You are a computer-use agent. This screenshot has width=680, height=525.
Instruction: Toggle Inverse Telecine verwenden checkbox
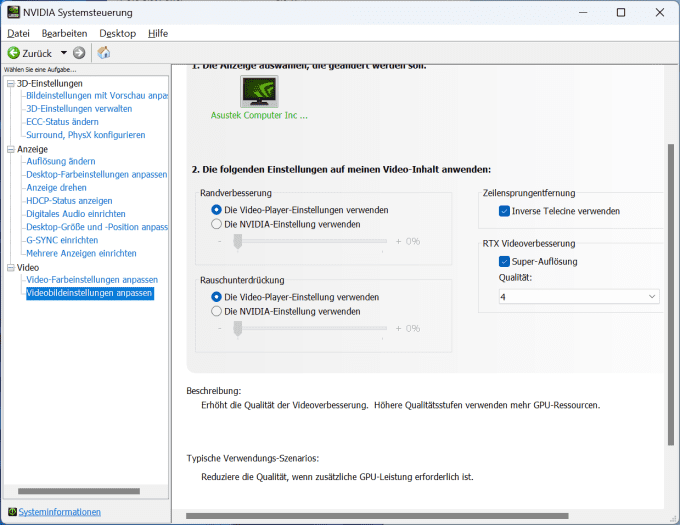tap(504, 211)
